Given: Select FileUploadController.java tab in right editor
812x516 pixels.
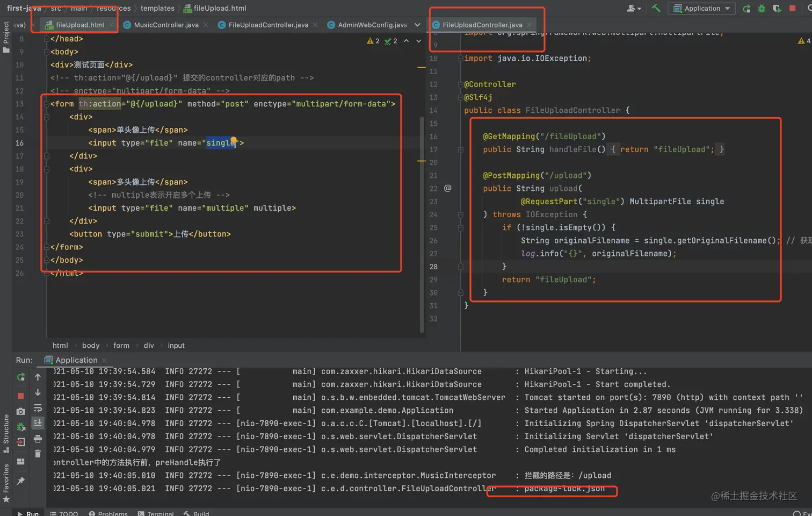Looking at the screenshot, I should click(482, 25).
